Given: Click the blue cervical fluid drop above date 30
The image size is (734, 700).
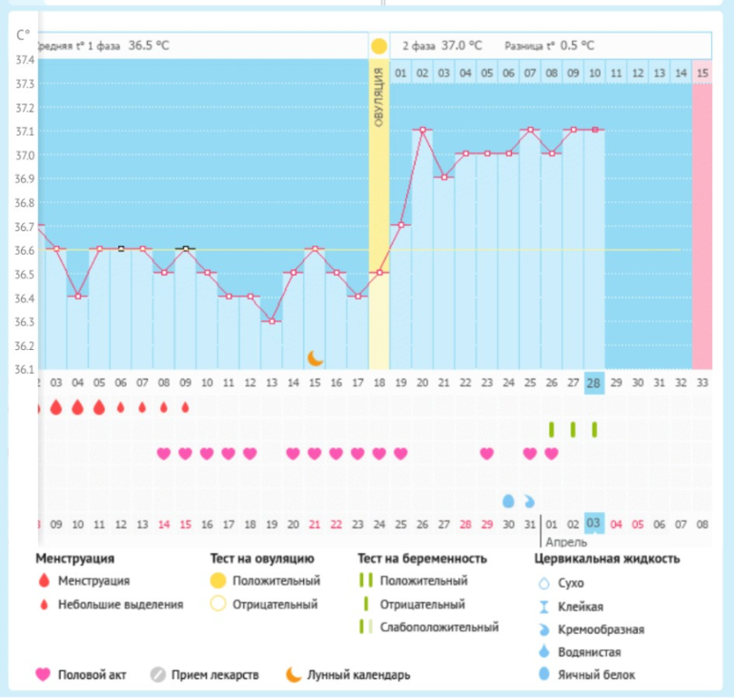Looking at the screenshot, I should click(x=508, y=501).
